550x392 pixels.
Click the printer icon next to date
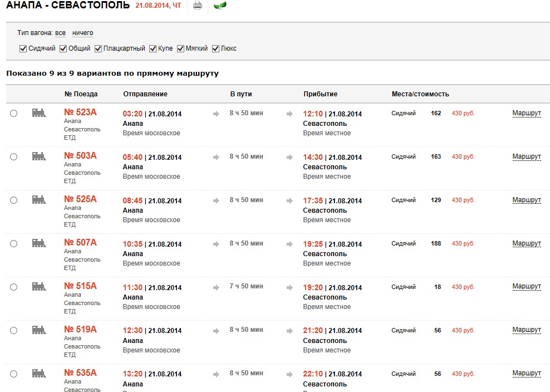[x=198, y=5]
